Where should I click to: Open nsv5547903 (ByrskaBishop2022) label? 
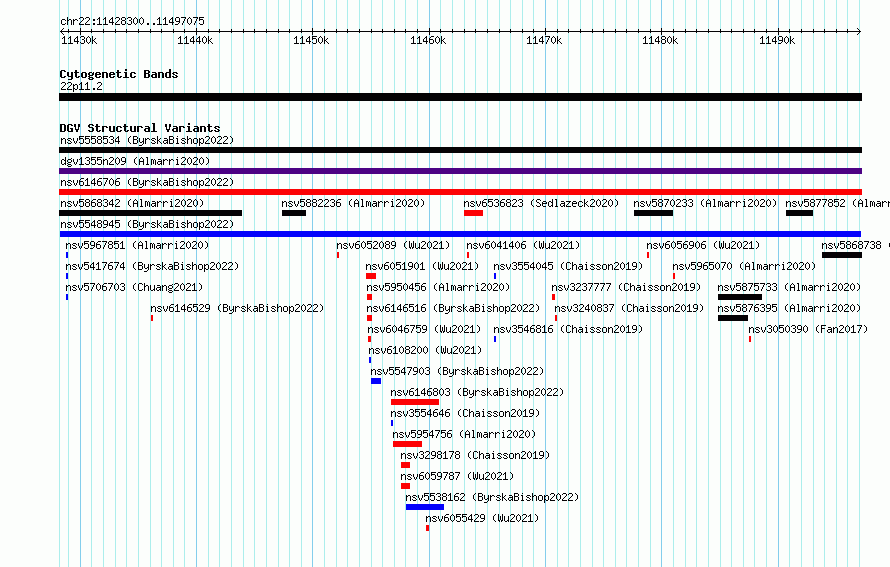457,371
